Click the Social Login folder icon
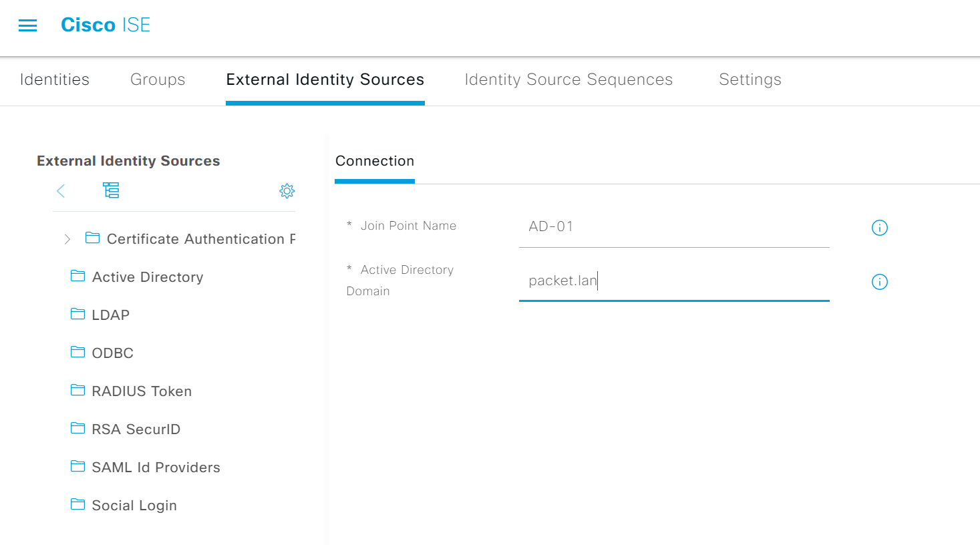This screenshot has height=545, width=980. click(x=78, y=504)
